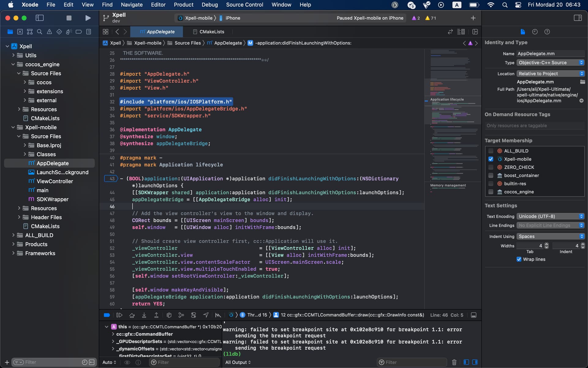Open the Issue navigator warning icon
Image resolution: width=588 pixels, height=368 pixels.
[x=49, y=32]
